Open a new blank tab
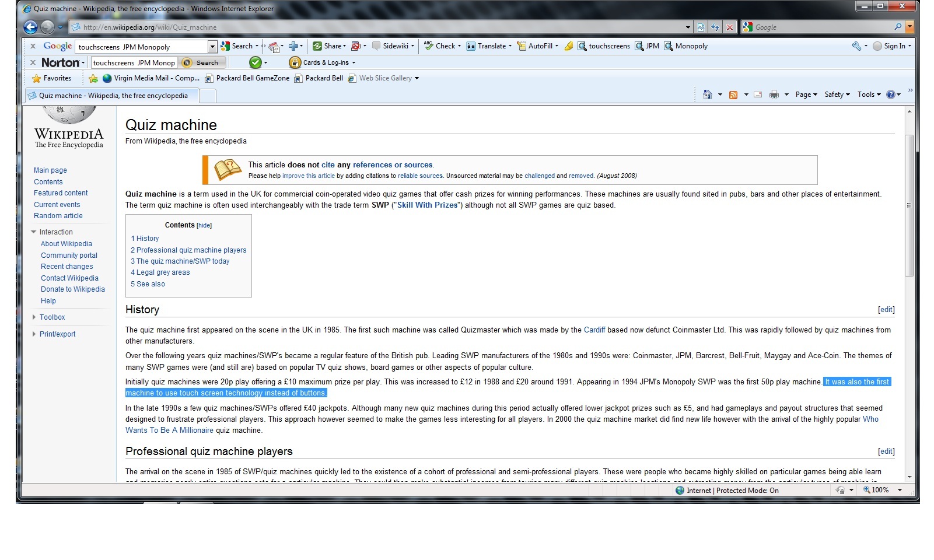This screenshot has height=560, width=934. (208, 96)
